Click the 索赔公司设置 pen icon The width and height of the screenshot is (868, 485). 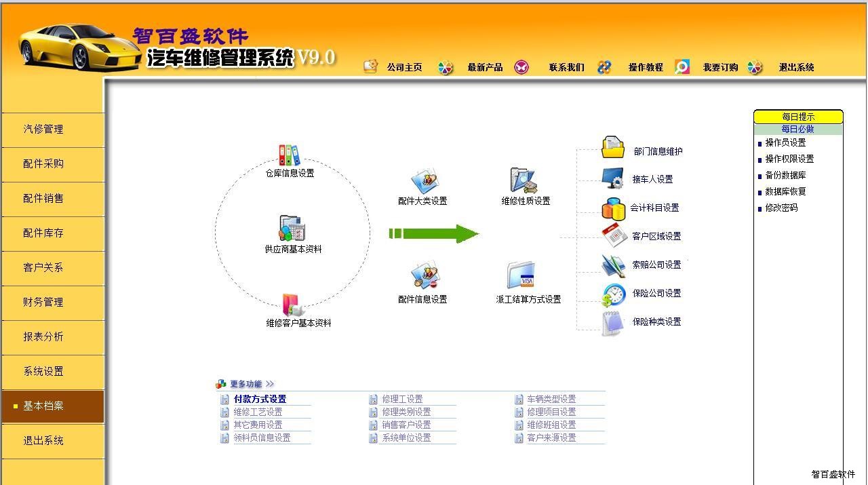(613, 265)
